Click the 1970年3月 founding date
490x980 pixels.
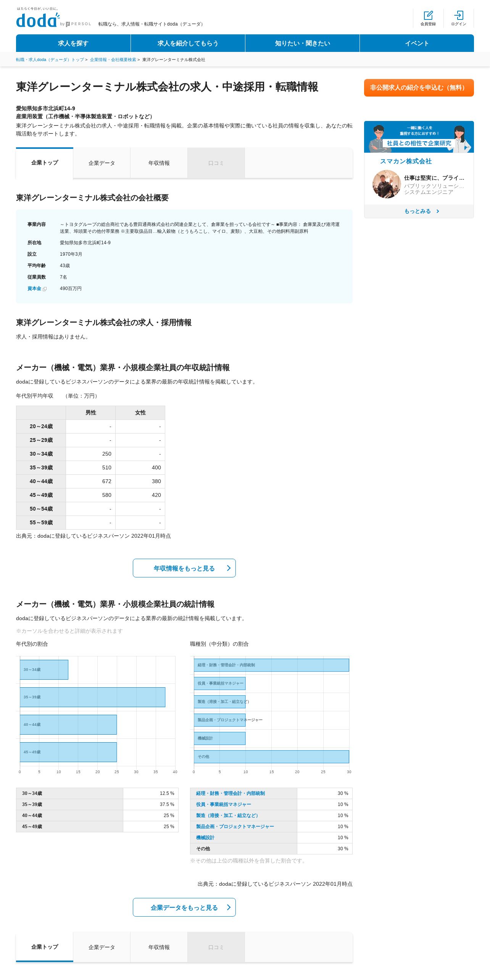tap(71, 254)
